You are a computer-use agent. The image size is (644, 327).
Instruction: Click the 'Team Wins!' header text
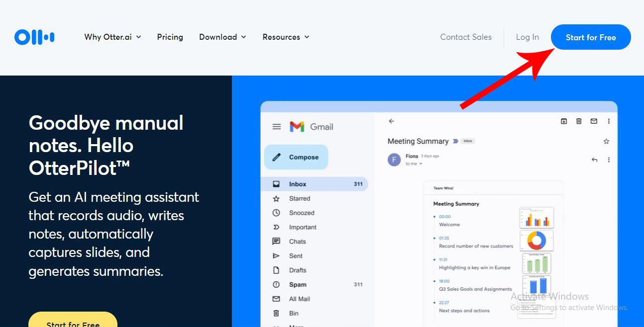click(443, 188)
